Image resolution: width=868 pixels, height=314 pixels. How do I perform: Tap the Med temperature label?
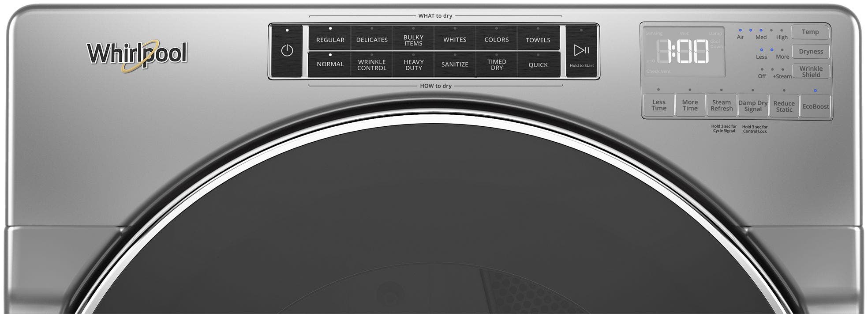pyautogui.click(x=761, y=37)
